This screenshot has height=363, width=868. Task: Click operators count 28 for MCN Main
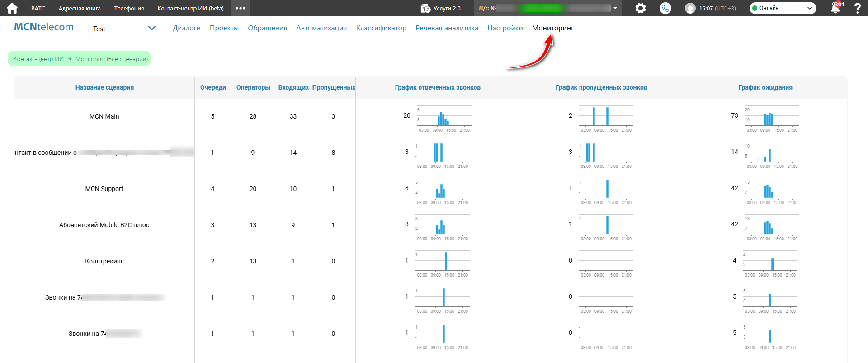(x=253, y=116)
